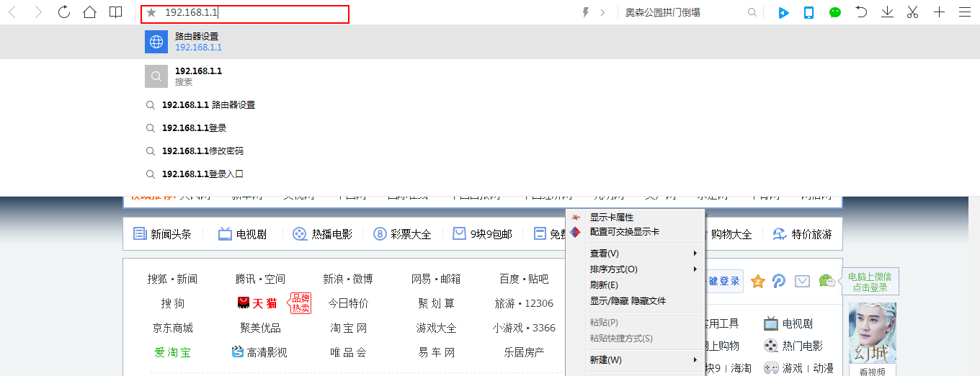Screen dimensions: 980x376
Task: Open the 京东商城 link
Action: point(172,328)
